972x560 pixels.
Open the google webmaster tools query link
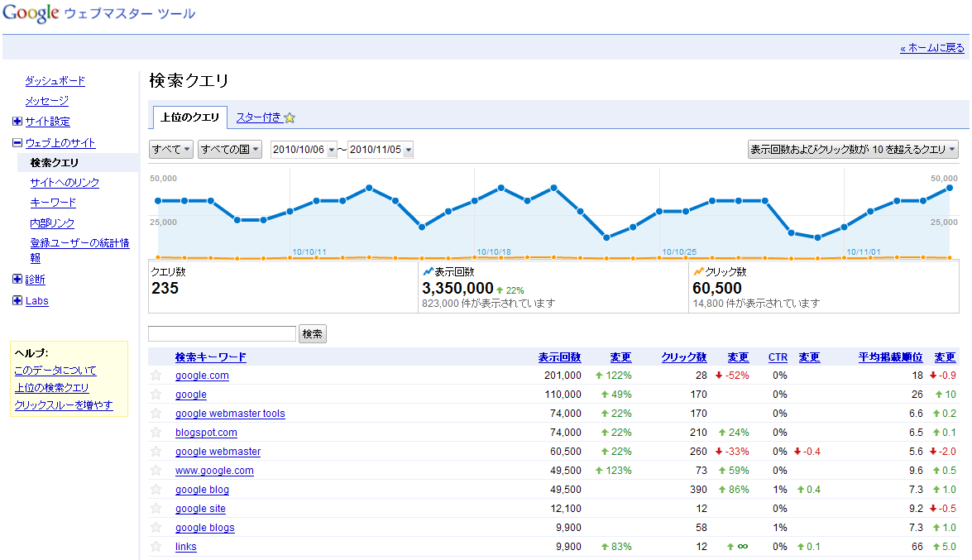[230, 414]
